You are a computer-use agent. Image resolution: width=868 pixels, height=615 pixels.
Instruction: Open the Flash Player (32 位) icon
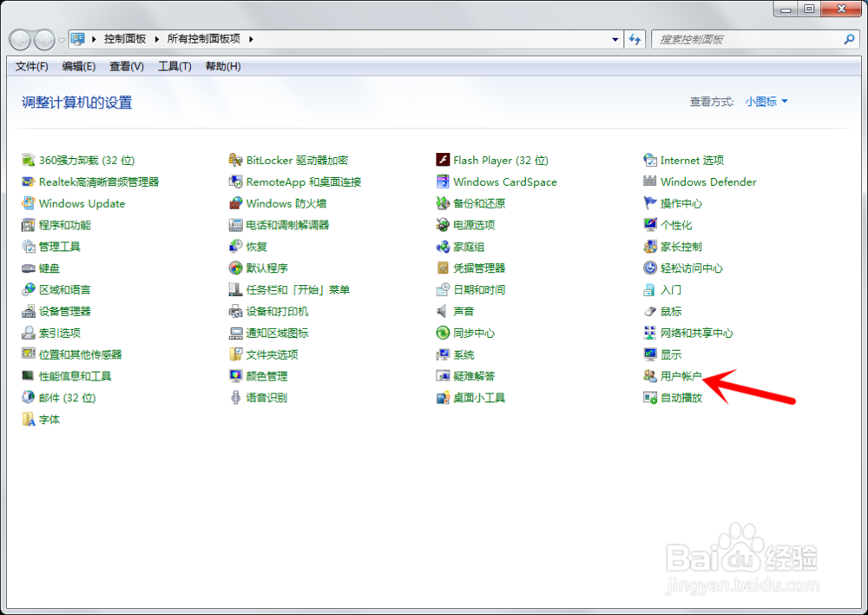pyautogui.click(x=443, y=160)
